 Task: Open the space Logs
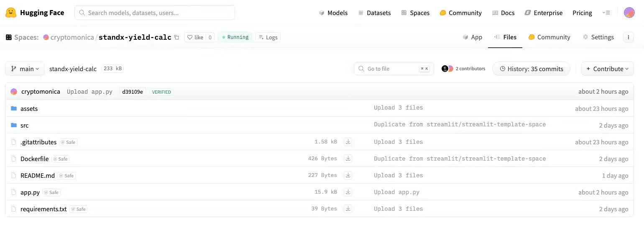(x=268, y=37)
